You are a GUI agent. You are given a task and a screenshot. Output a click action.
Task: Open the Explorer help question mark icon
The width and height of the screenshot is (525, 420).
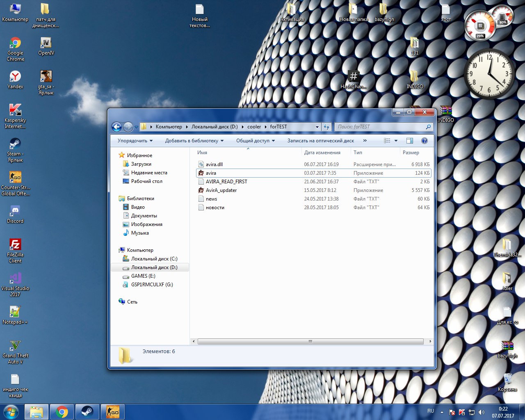425,141
